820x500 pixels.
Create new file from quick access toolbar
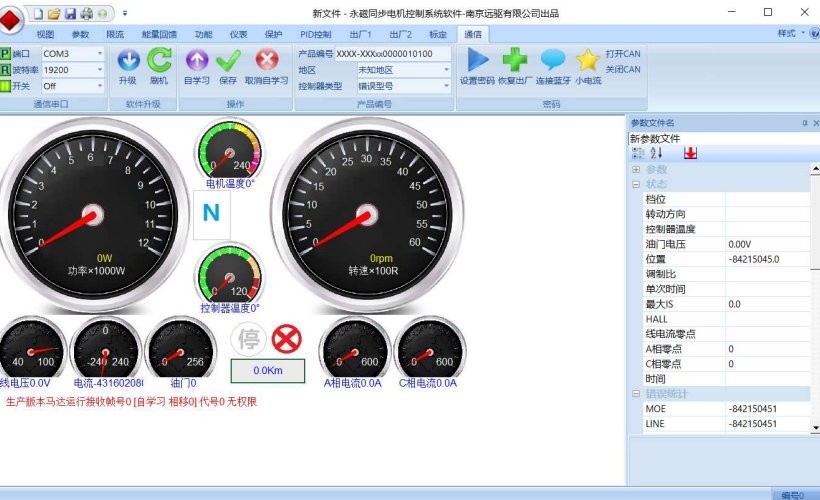click(38, 14)
